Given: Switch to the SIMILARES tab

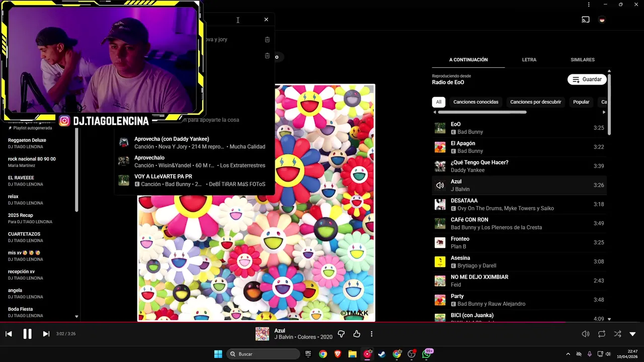Looking at the screenshot, I should (583, 60).
